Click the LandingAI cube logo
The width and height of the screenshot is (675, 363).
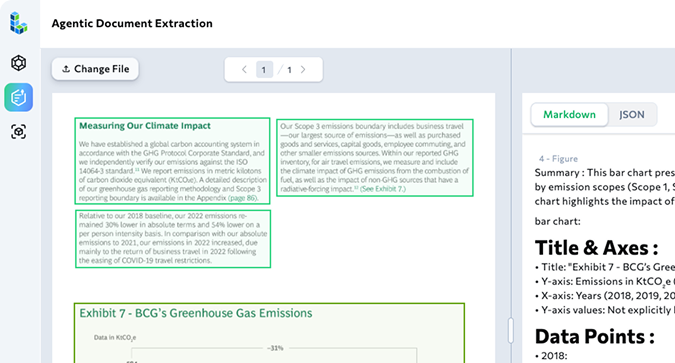(x=19, y=23)
